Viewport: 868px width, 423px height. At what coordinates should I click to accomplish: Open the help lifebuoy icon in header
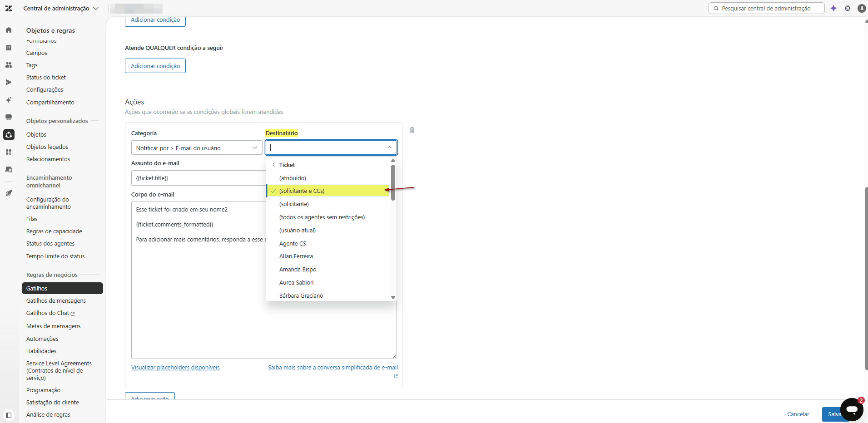point(848,8)
